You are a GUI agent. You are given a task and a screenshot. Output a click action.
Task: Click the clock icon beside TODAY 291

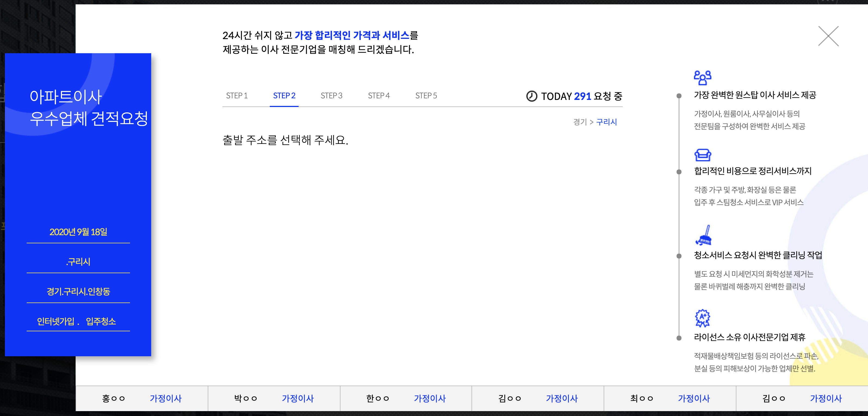pyautogui.click(x=531, y=96)
